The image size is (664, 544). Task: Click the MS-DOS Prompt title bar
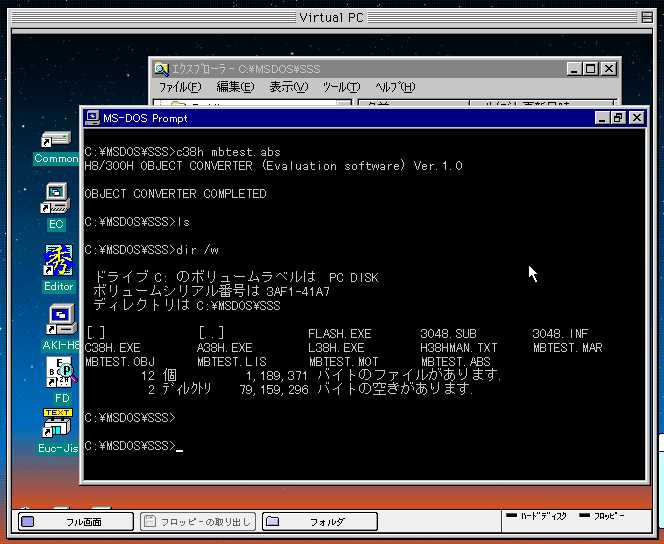click(x=364, y=118)
